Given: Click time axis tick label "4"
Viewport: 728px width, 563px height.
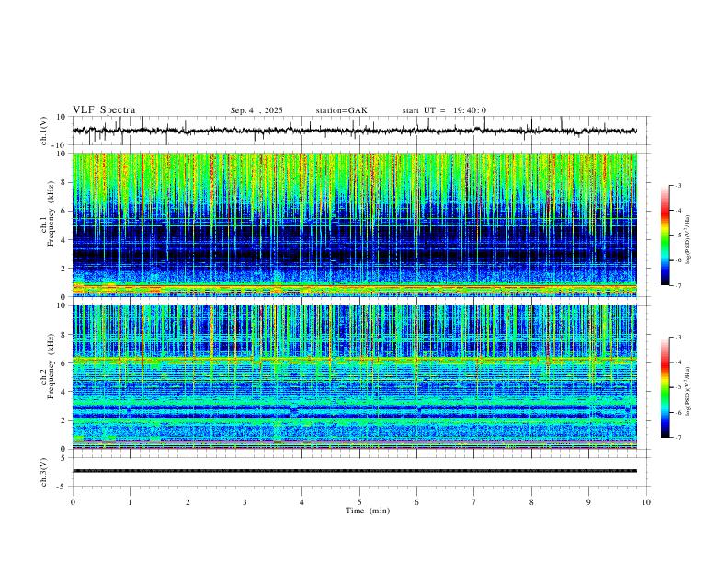Looking at the screenshot, I should [x=302, y=502].
